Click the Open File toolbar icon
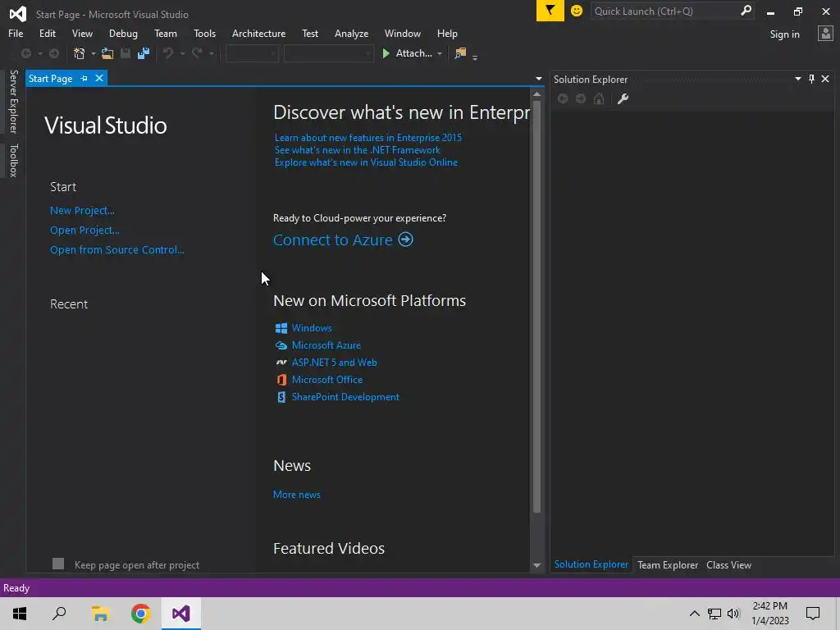The width and height of the screenshot is (840, 630). (x=107, y=53)
